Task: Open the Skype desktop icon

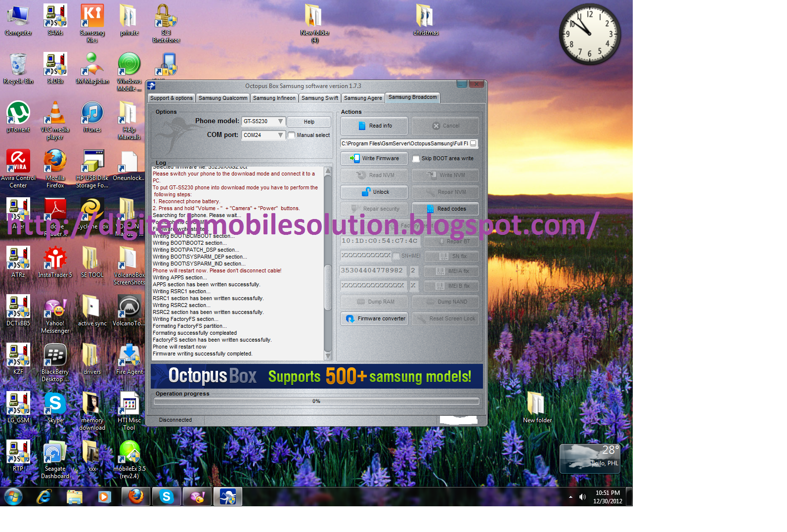Action: 55,407
